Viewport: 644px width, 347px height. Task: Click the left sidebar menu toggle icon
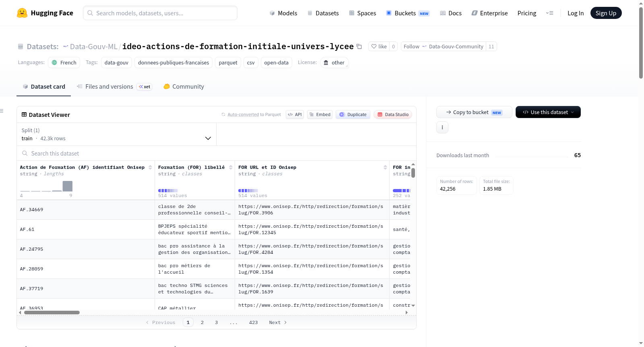[x=2, y=111]
